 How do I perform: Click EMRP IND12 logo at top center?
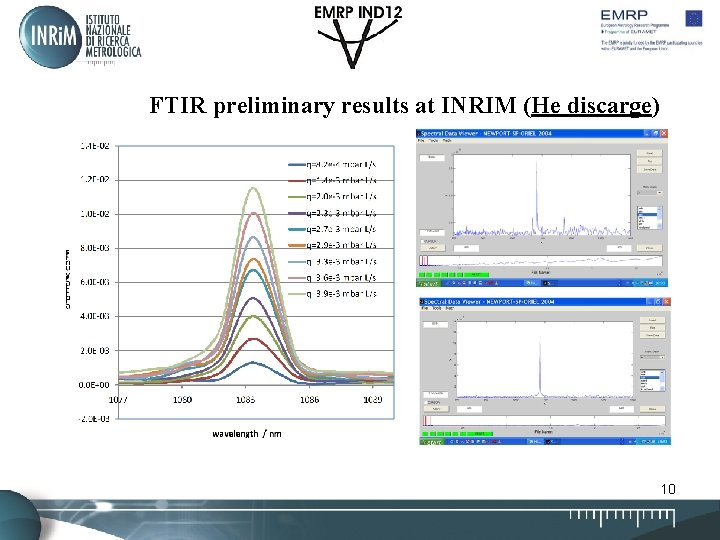pos(358,37)
